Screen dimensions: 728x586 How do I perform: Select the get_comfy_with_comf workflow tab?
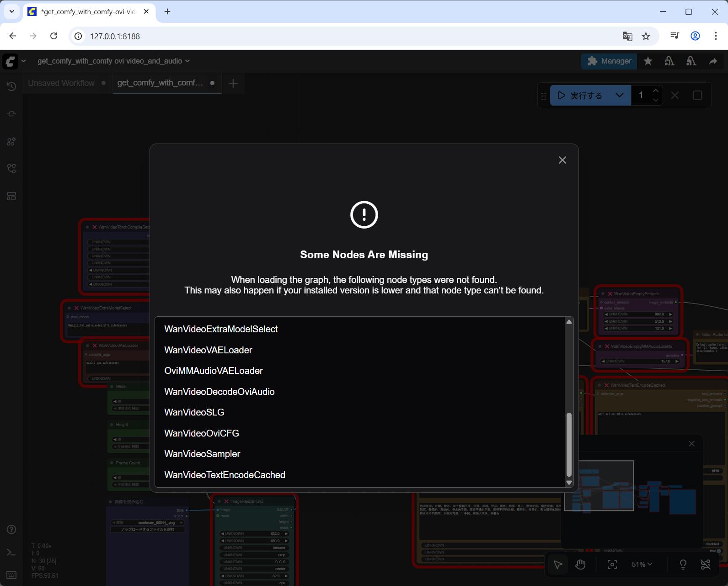point(160,83)
